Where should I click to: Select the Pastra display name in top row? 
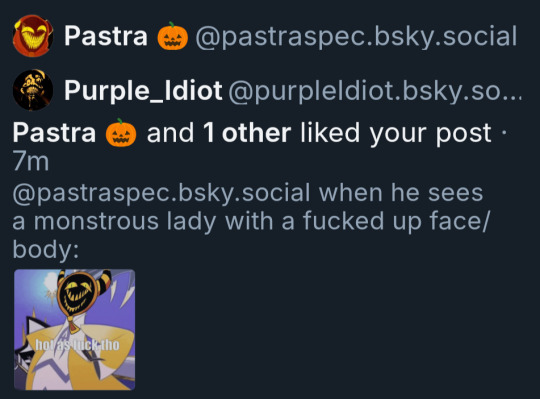106,36
